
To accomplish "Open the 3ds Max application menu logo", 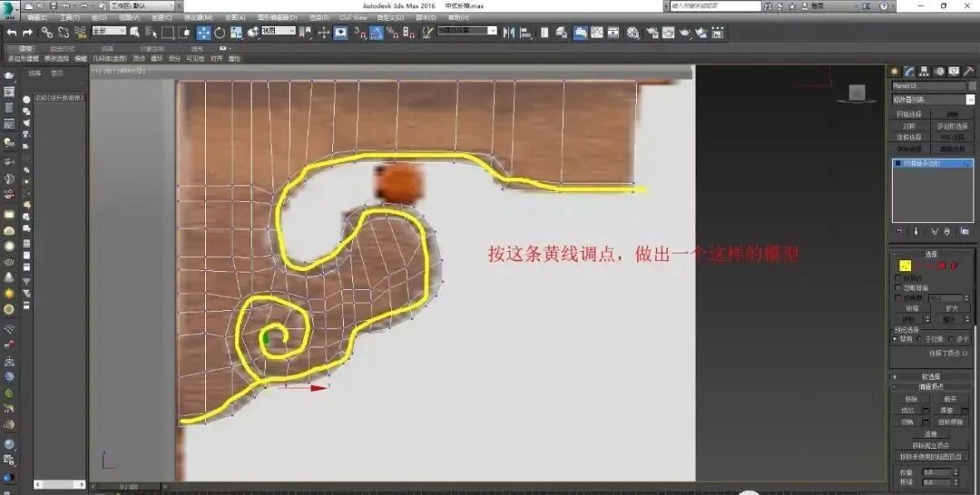I will click(x=9, y=8).
